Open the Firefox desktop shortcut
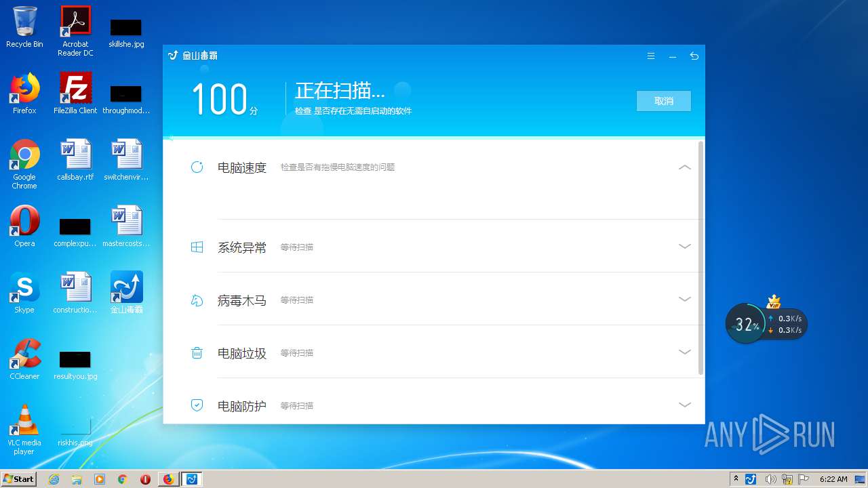The height and width of the screenshot is (488, 868). pyautogui.click(x=24, y=93)
